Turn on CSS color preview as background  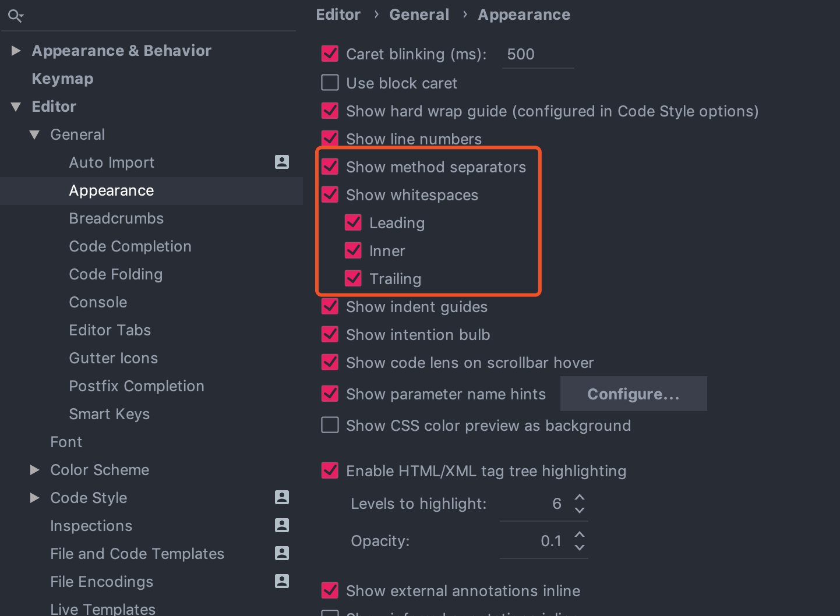point(330,425)
